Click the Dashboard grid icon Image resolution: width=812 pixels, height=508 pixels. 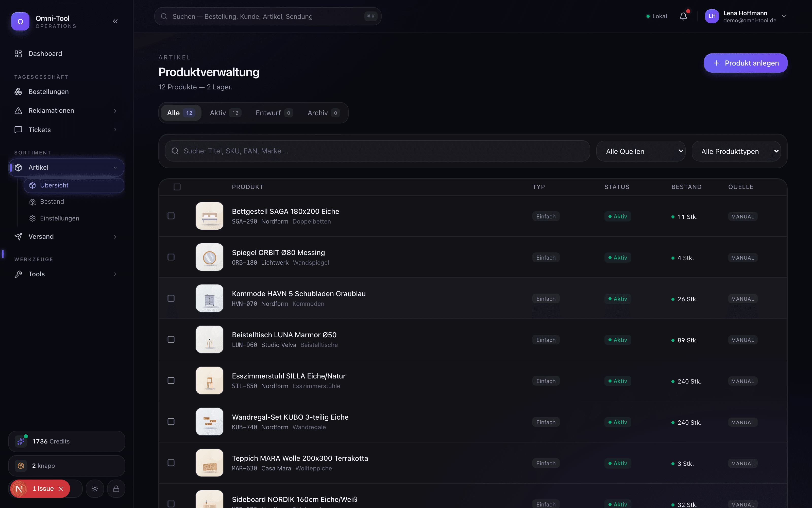(x=18, y=54)
